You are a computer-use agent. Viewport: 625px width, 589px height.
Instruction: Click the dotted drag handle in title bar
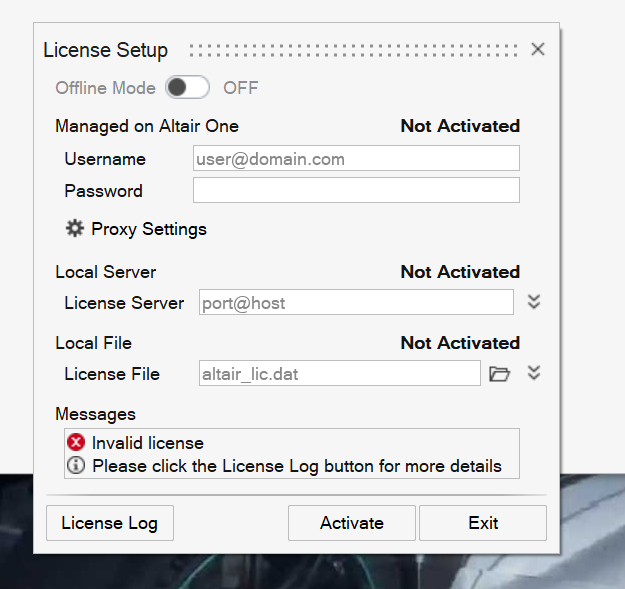pos(353,51)
